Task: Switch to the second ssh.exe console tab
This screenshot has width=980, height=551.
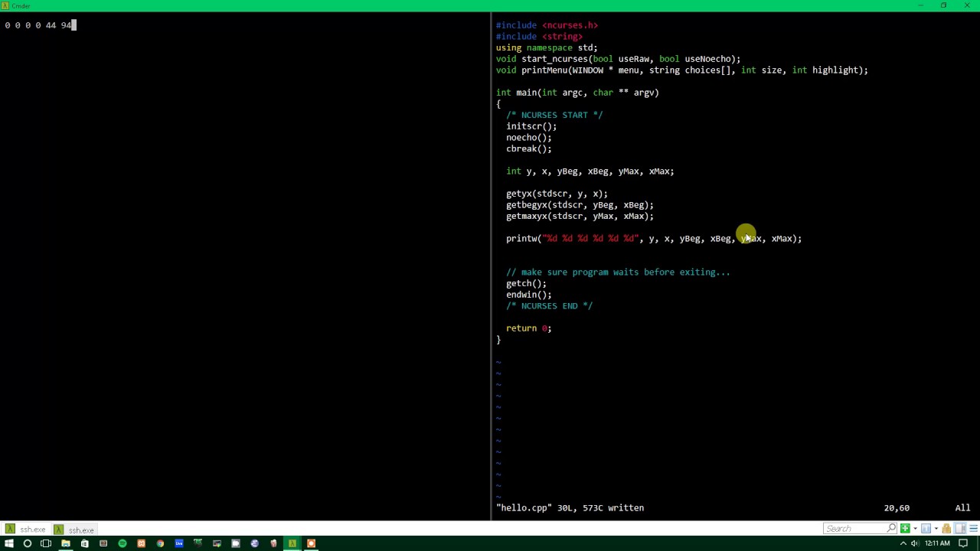Action: point(75,529)
